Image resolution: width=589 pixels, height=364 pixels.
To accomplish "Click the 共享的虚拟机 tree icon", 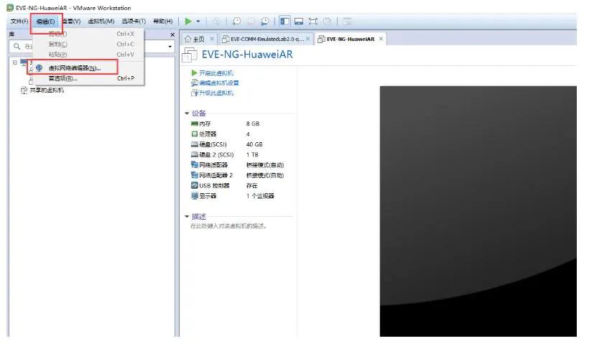I will (24, 90).
